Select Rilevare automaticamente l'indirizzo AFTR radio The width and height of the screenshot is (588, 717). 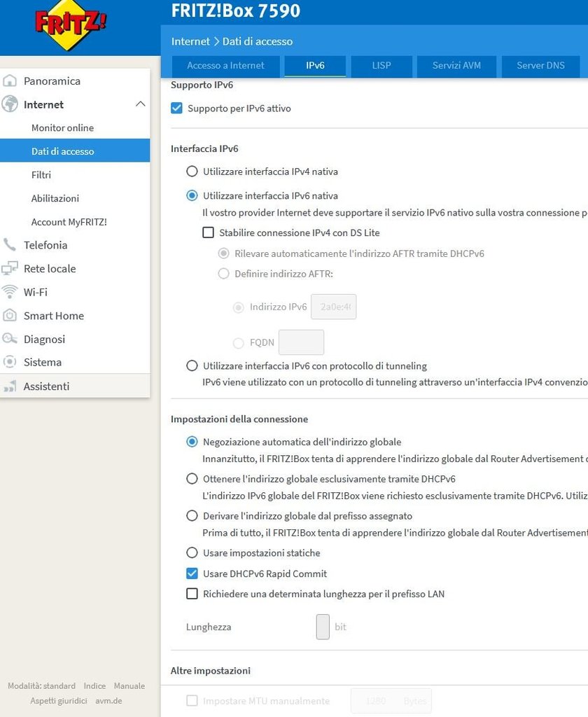tap(223, 253)
